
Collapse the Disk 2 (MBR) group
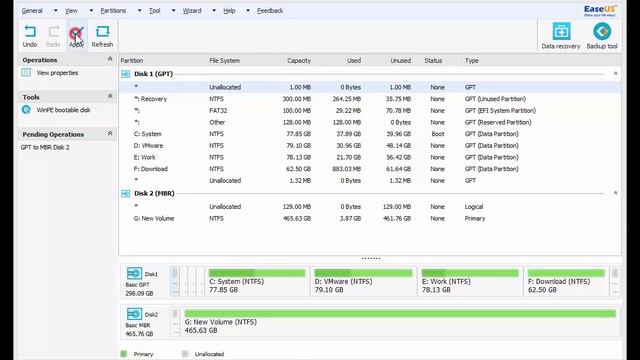616,193
